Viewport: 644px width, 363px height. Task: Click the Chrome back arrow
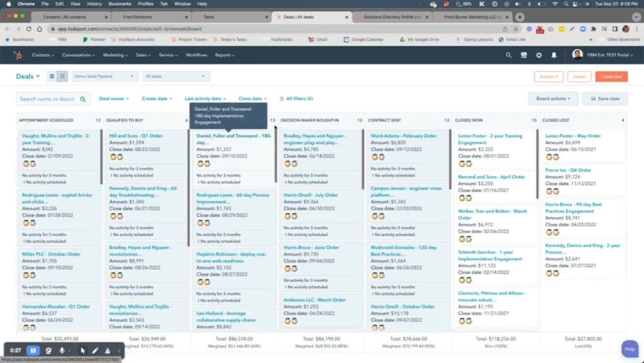(x=7, y=29)
